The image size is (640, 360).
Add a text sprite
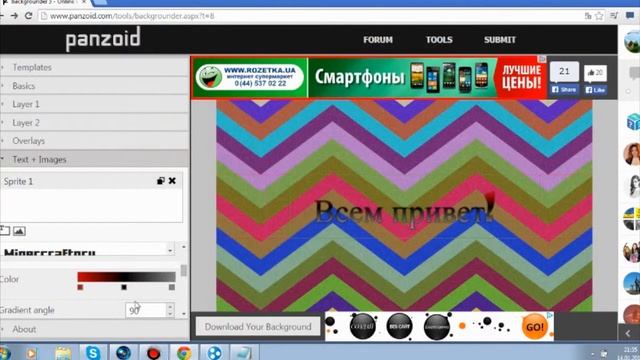(4, 231)
